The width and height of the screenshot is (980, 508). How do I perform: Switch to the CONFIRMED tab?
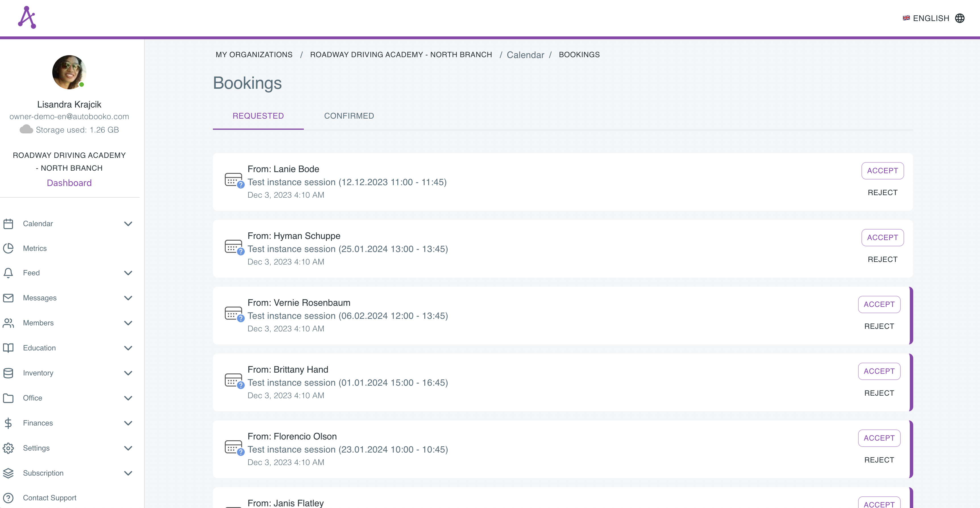tap(349, 116)
